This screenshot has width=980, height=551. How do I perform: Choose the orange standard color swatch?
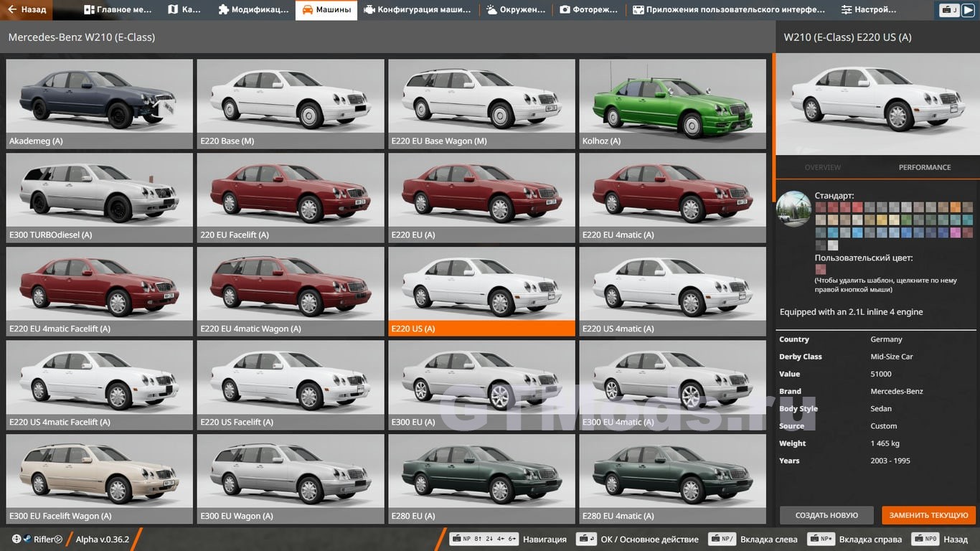(x=956, y=207)
